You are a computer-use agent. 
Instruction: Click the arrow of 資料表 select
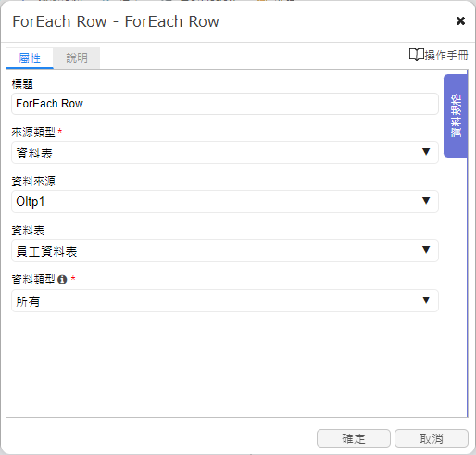click(x=426, y=250)
